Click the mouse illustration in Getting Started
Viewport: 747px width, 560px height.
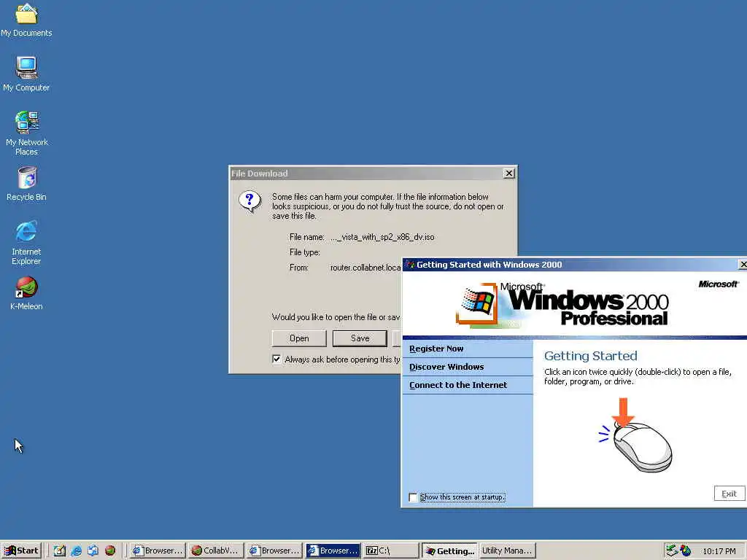[637, 436]
